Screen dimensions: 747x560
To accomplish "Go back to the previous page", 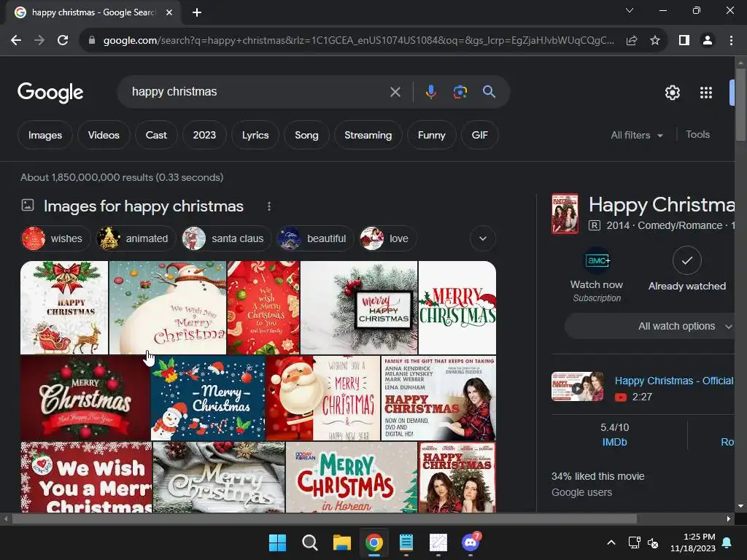I will tap(16, 41).
